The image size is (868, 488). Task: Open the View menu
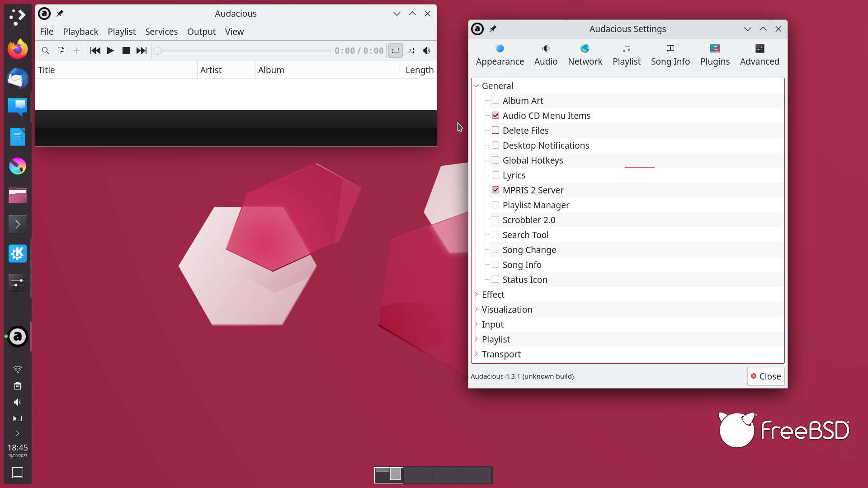(x=234, y=32)
